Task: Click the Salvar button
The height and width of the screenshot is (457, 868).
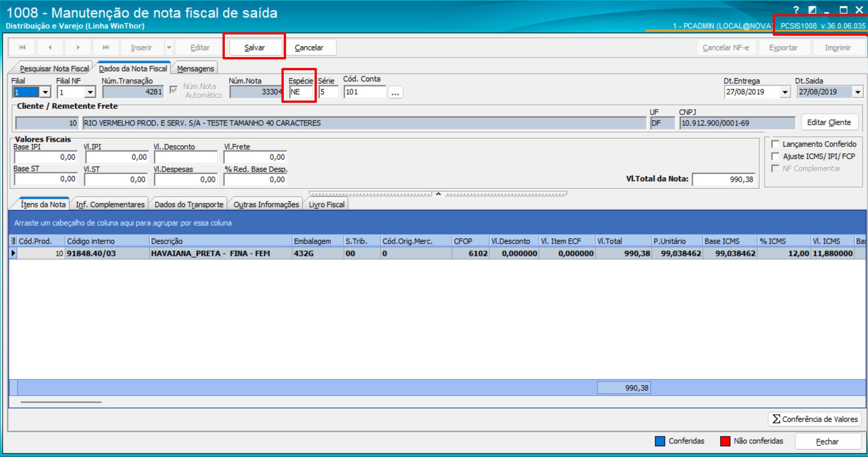Action: click(255, 48)
